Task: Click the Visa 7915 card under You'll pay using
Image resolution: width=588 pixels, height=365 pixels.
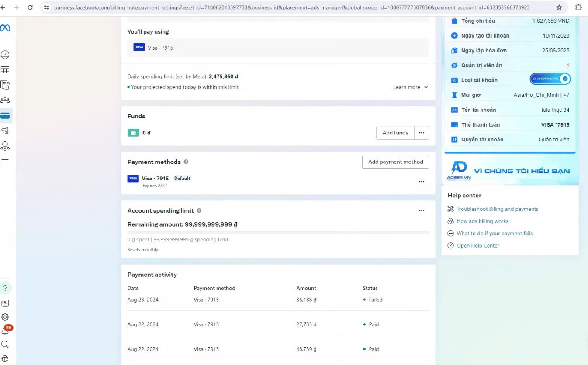Action: point(278,48)
